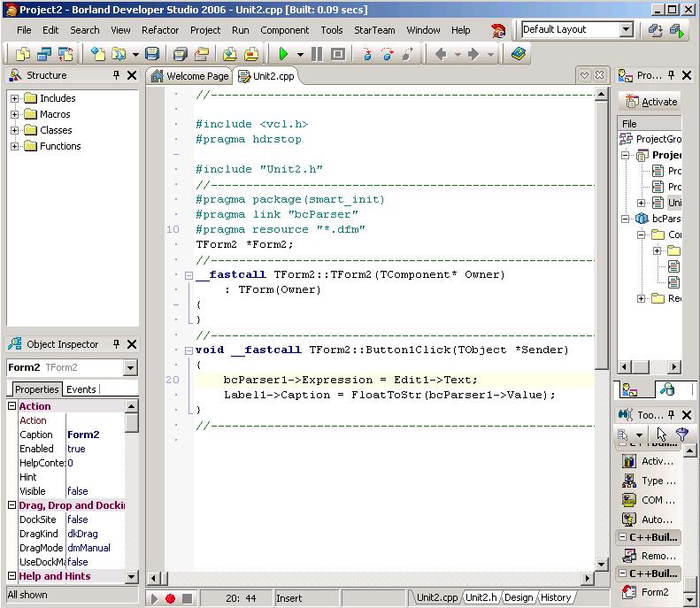Click the Help contents book icon

(519, 54)
